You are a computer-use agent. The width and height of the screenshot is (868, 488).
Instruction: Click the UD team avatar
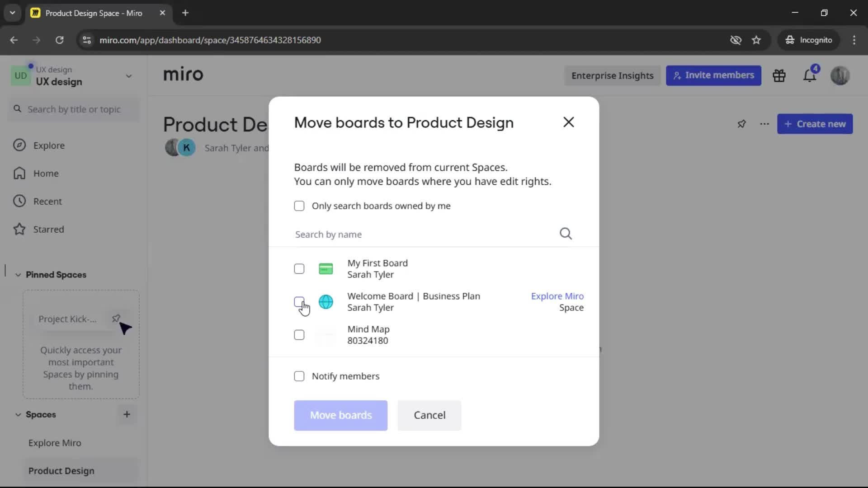[21, 75]
